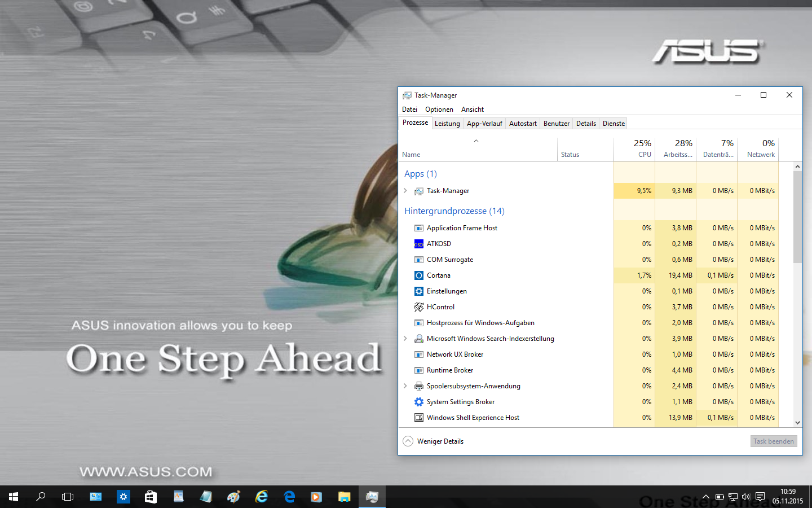Click the HControl process icon
Screen dimensions: 812x508
tap(419, 307)
